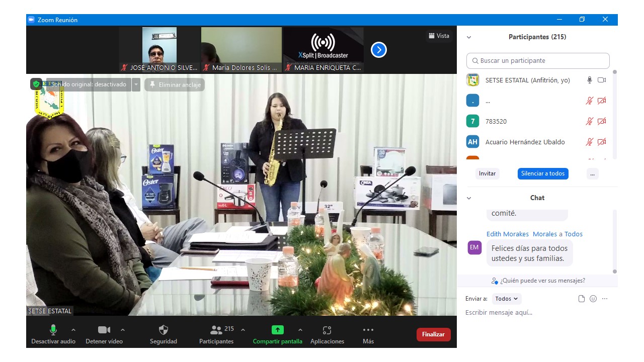
Task: Click the emoji icon in chat
Action: tap(593, 299)
